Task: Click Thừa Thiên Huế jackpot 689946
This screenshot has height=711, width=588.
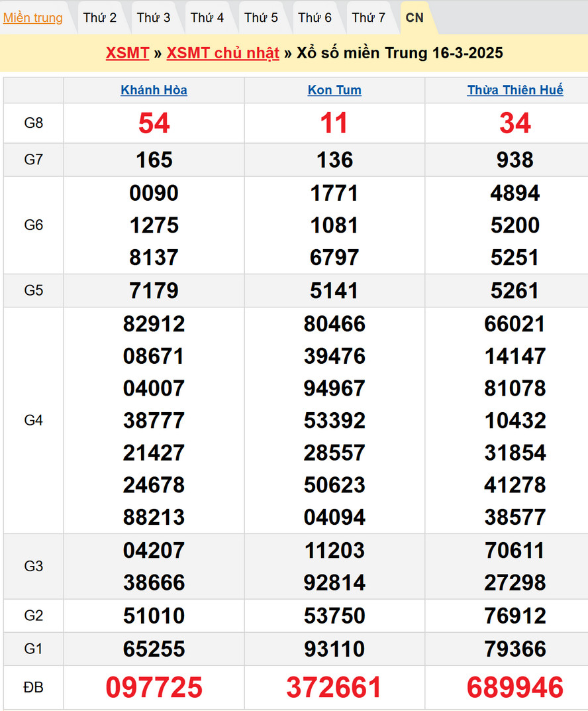Action: click(x=515, y=688)
